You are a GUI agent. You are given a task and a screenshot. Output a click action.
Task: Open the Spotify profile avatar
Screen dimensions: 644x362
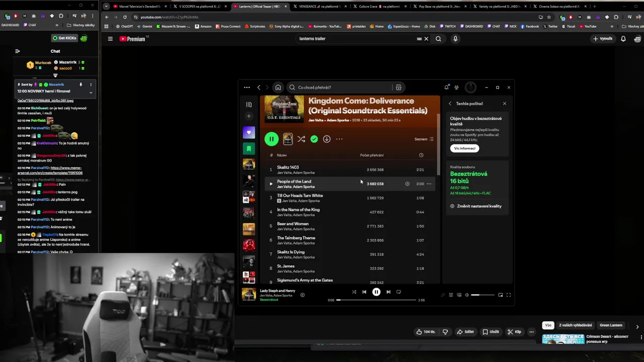pos(470,87)
